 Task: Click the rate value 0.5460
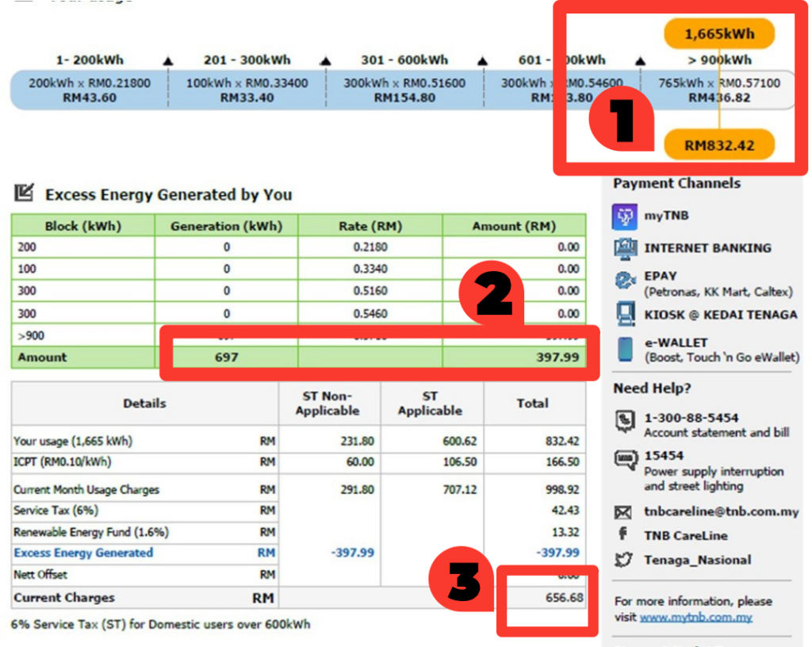coord(370,314)
